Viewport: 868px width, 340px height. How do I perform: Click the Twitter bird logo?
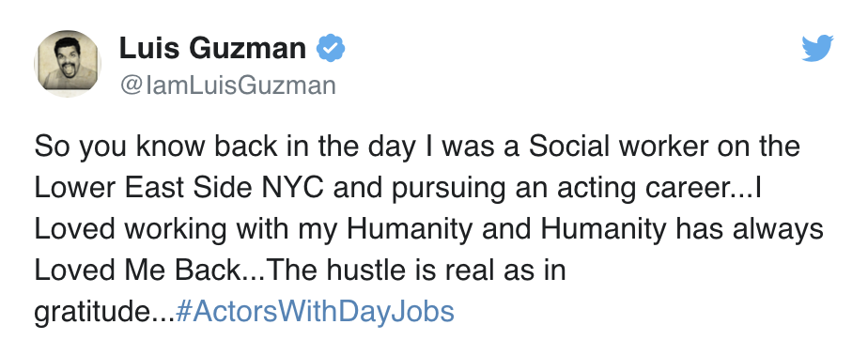point(817,48)
